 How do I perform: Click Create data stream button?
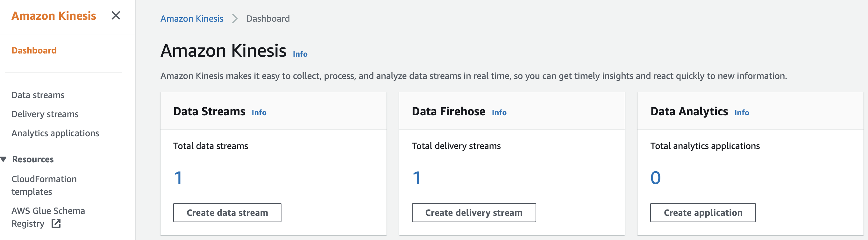point(227,213)
